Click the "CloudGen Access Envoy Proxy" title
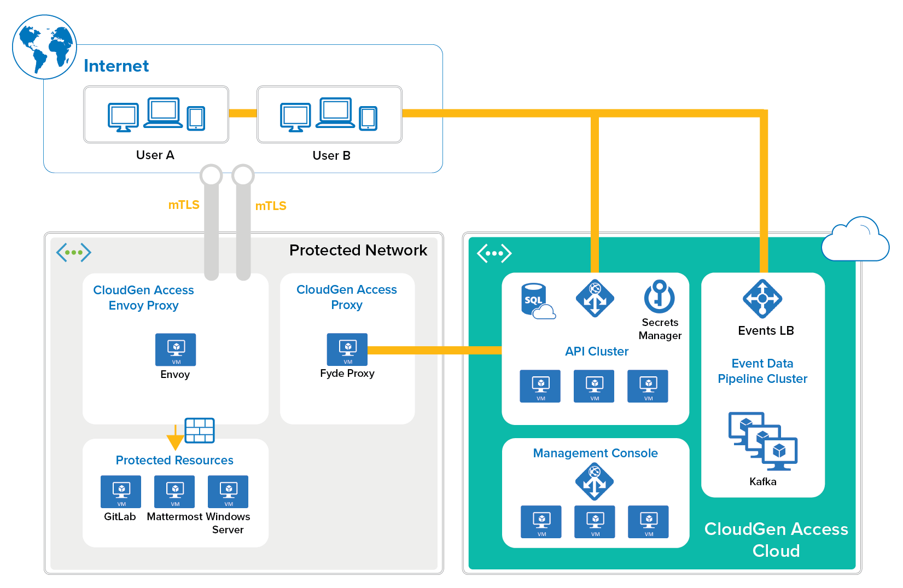903x588 pixels. 143,298
